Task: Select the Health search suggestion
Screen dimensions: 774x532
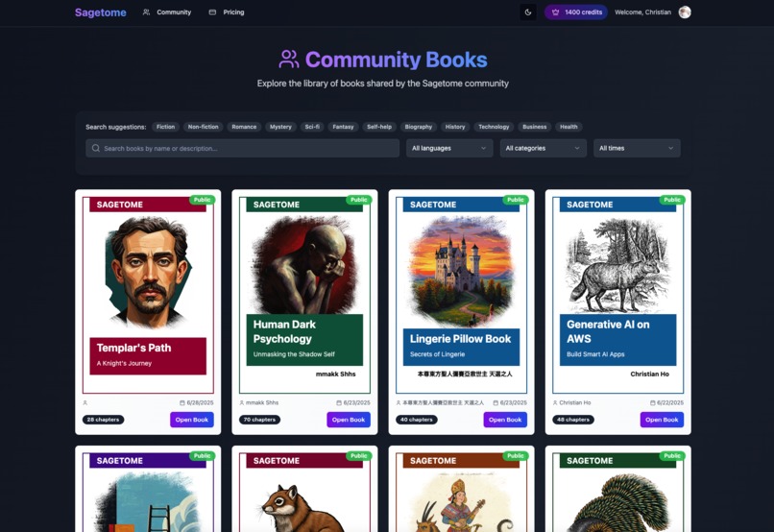Action: pos(568,127)
